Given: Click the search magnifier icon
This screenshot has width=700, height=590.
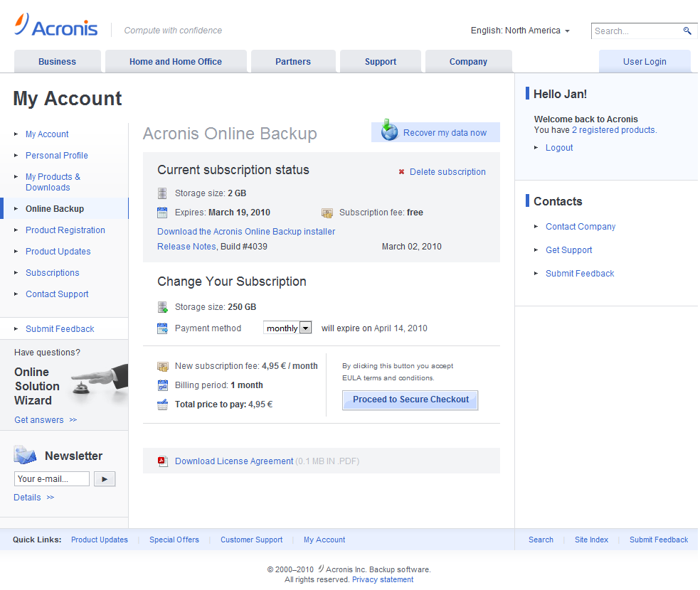Looking at the screenshot, I should [x=687, y=31].
